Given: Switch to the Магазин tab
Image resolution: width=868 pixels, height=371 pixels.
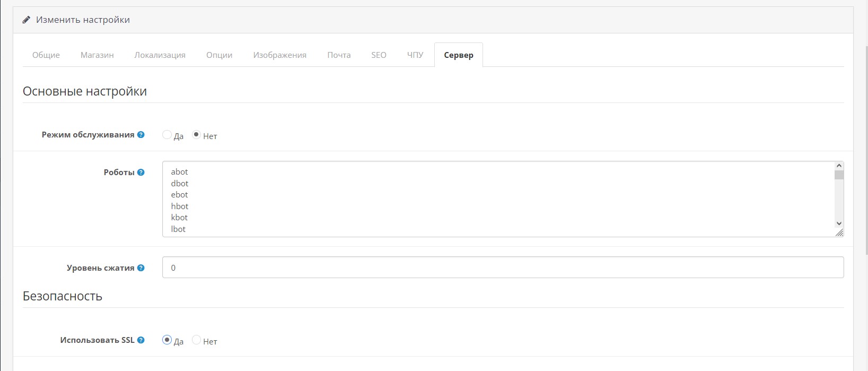Looking at the screenshot, I should (97, 55).
